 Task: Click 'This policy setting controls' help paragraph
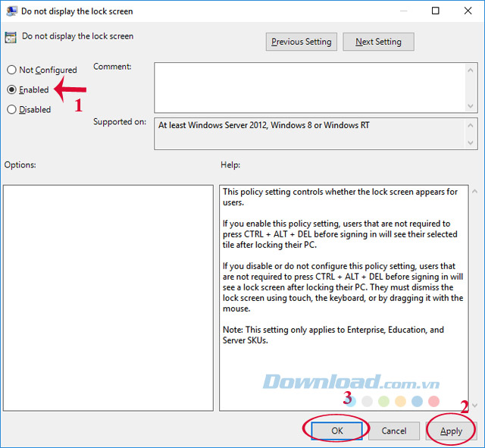pyautogui.click(x=340, y=197)
